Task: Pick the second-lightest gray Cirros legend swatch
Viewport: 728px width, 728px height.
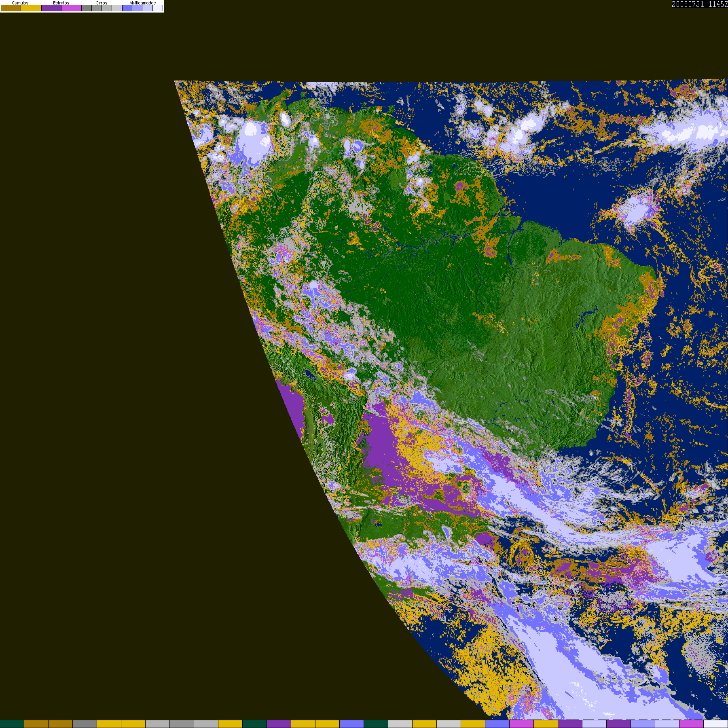Action: point(107,8)
